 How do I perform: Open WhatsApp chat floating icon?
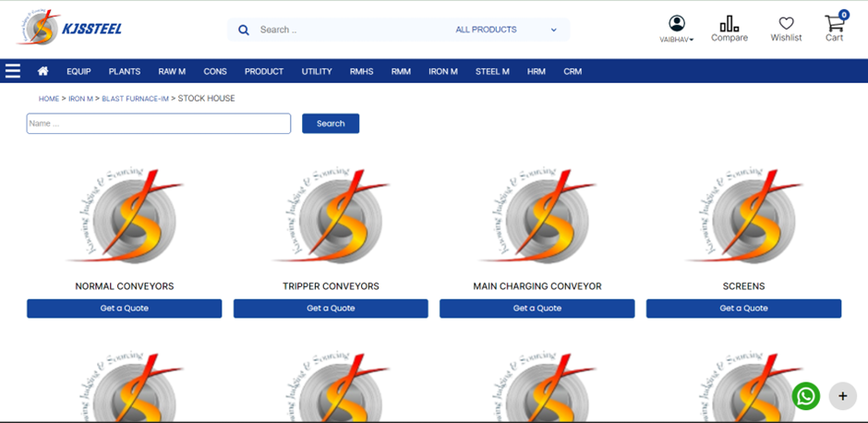[806, 396]
